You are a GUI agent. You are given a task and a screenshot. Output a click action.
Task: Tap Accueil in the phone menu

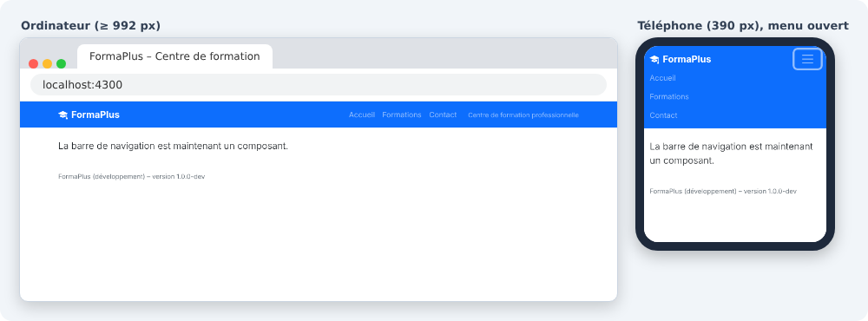[x=662, y=78]
